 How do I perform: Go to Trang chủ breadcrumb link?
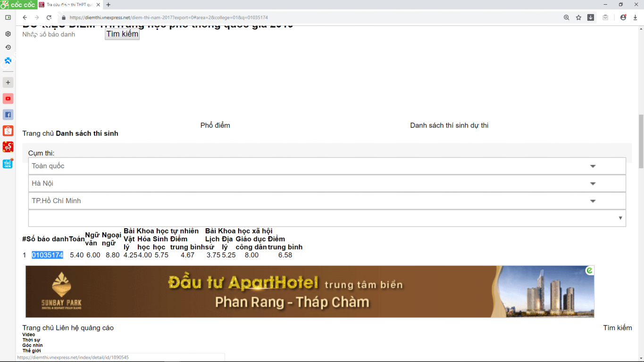click(x=38, y=133)
